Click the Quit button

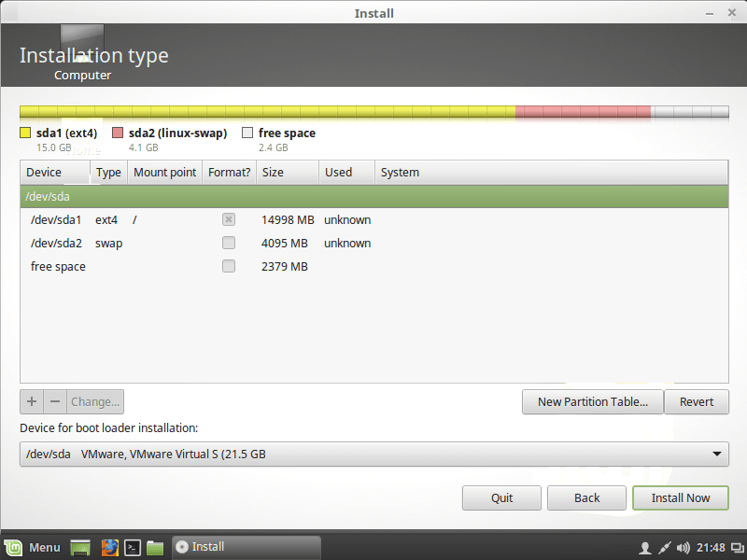501,498
